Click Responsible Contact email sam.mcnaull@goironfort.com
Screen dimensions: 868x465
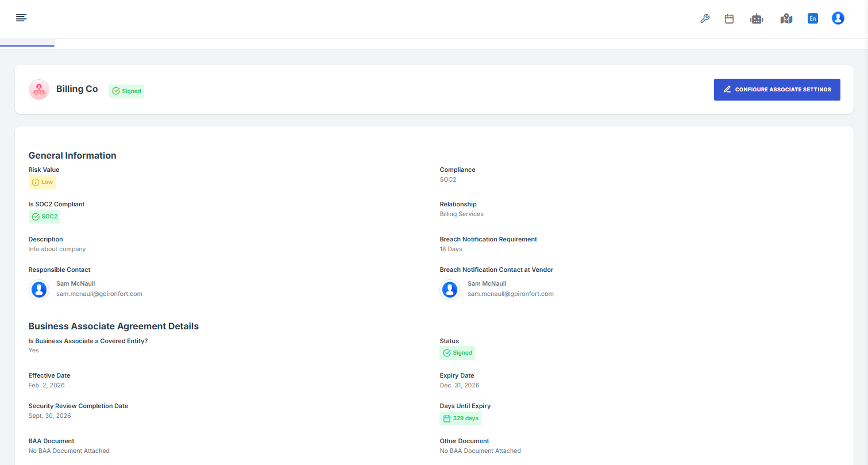click(99, 294)
